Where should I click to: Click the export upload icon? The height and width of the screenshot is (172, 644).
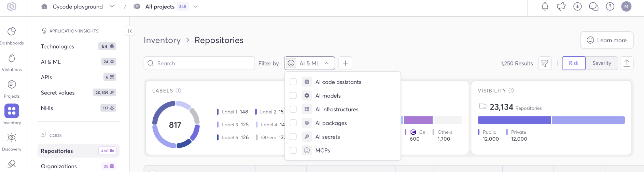[x=627, y=63]
